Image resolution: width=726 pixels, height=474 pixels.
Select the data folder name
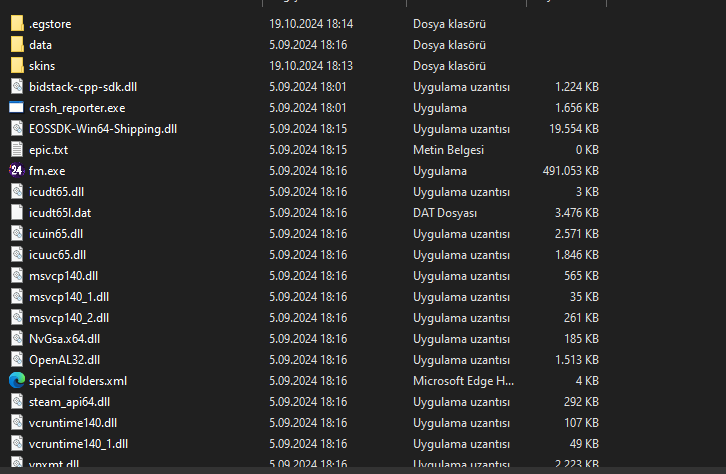(x=40, y=45)
